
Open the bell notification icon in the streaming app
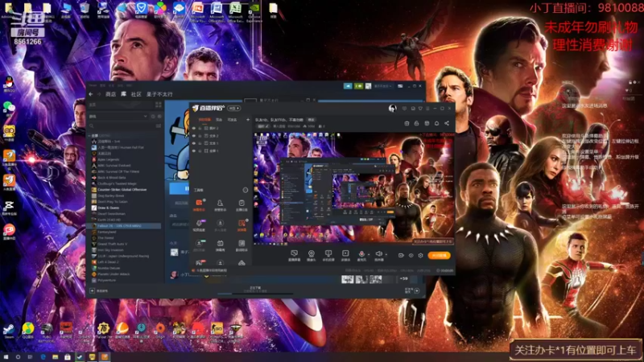[x=436, y=123]
